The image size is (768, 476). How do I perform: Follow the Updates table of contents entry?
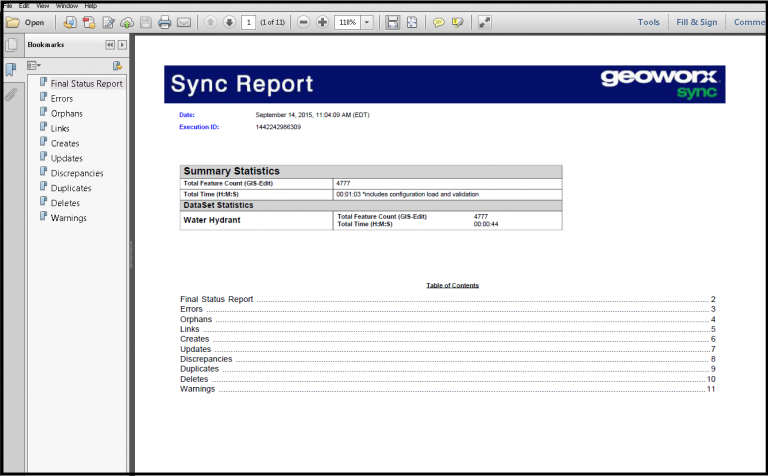pyautogui.click(x=448, y=349)
